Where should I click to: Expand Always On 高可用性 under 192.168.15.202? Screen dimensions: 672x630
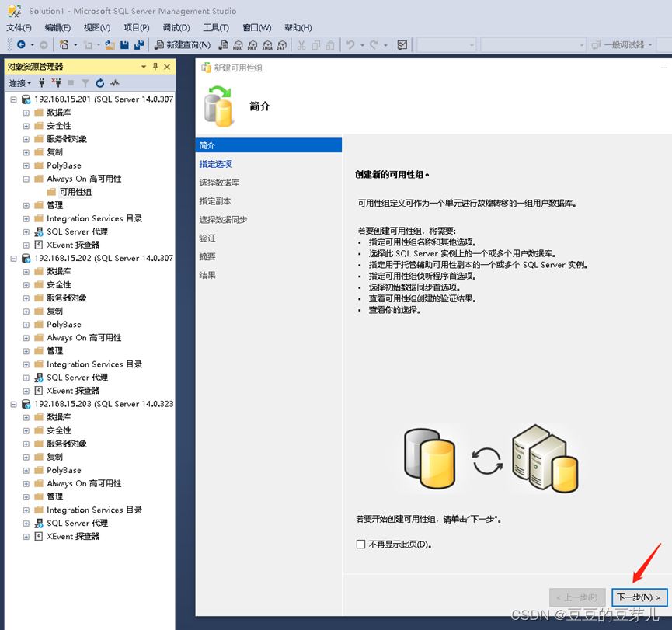click(x=26, y=338)
